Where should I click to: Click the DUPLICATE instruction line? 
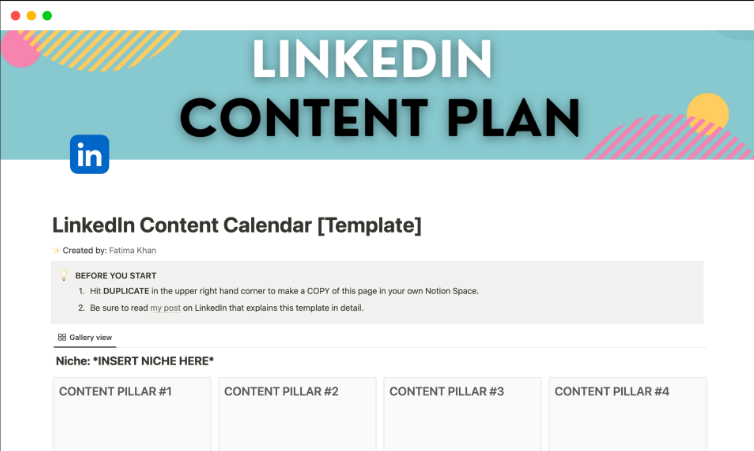click(284, 291)
